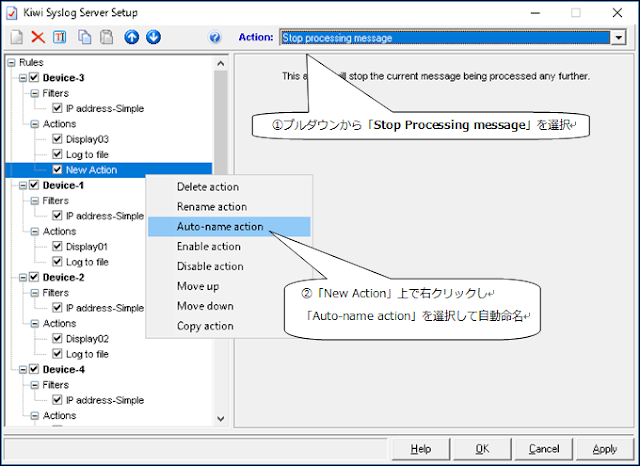Click the Rename item toolbar icon
The width and height of the screenshot is (640, 466).
(60, 37)
